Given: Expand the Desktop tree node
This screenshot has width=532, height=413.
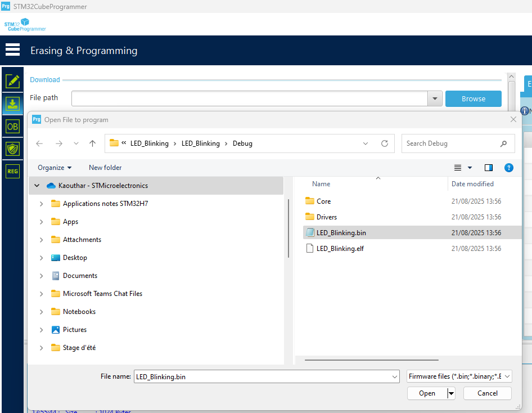Looking at the screenshot, I should 41,258.
